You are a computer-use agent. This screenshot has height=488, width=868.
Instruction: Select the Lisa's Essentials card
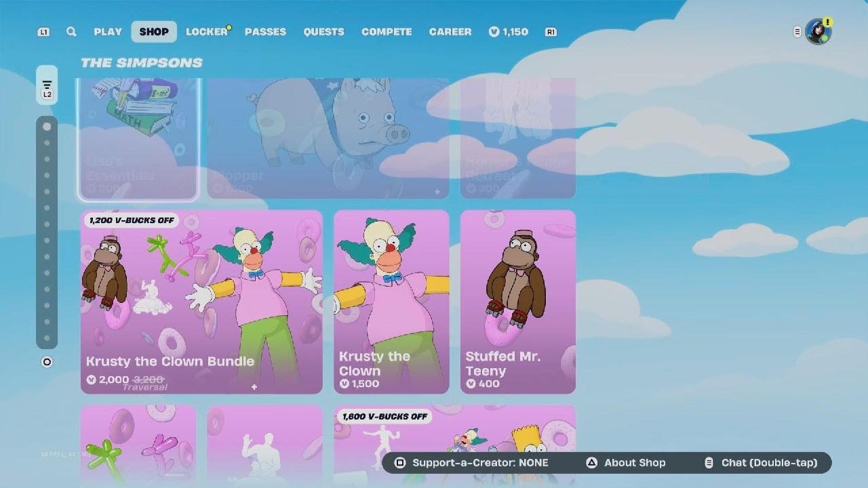138,138
